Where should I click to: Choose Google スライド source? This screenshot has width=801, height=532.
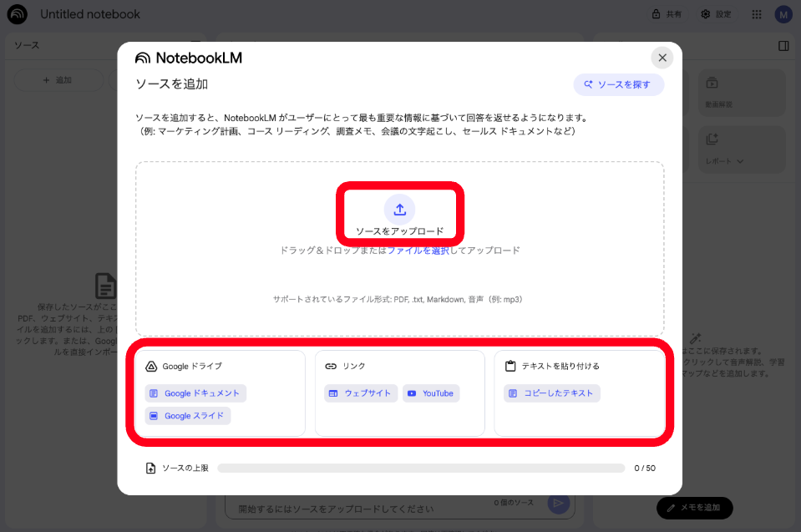[188, 416]
